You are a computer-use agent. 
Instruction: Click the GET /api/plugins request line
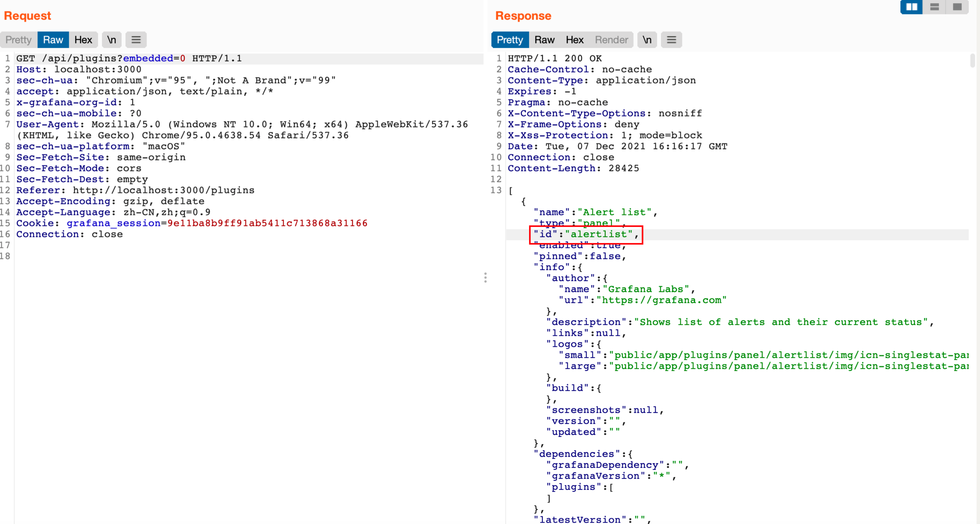(129, 58)
